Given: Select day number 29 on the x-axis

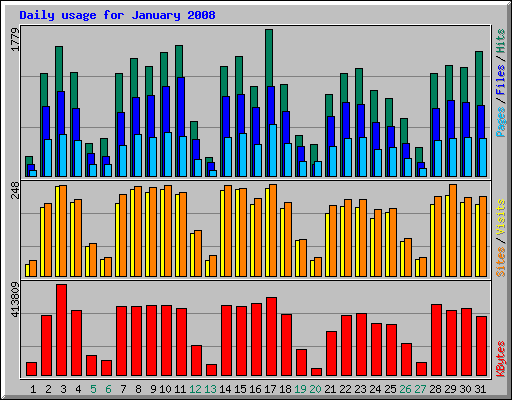Looking at the screenshot, I should [450, 389].
